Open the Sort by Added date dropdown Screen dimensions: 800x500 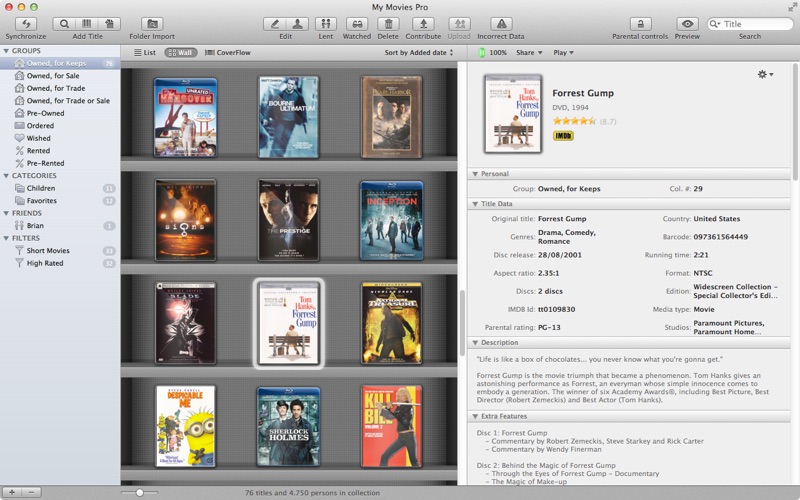click(x=418, y=52)
